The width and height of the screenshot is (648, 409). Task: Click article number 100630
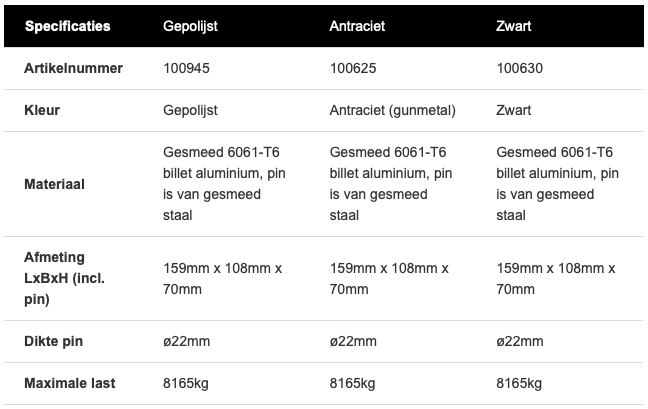coord(518,69)
